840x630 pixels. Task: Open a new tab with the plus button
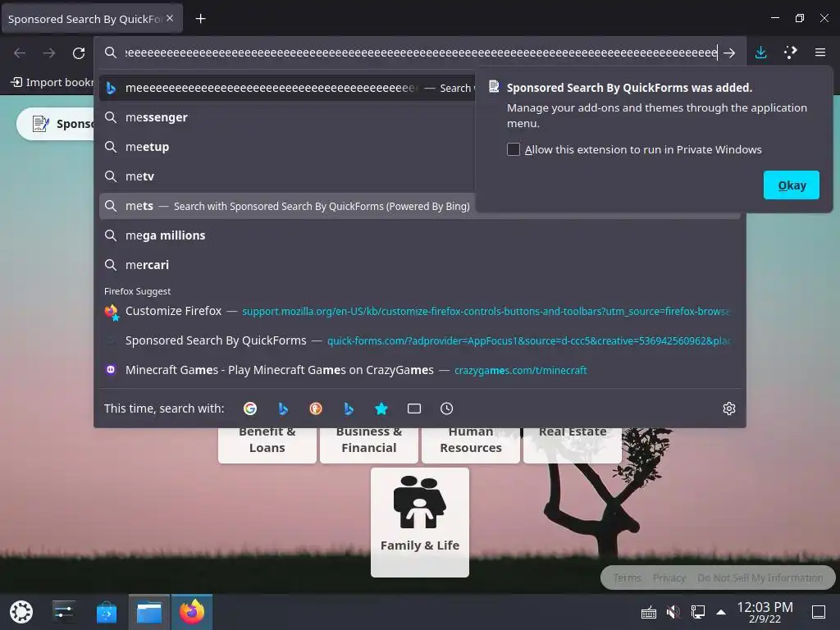[200, 19]
